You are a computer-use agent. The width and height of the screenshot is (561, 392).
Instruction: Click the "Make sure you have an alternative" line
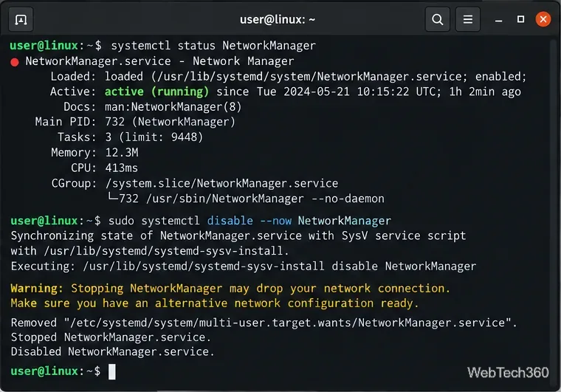pos(215,303)
